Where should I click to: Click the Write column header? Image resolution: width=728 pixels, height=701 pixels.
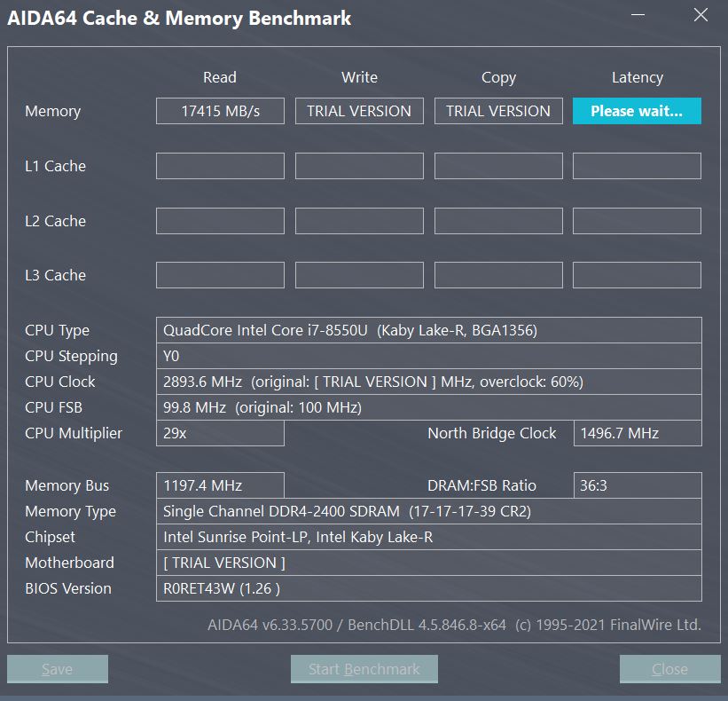359,77
